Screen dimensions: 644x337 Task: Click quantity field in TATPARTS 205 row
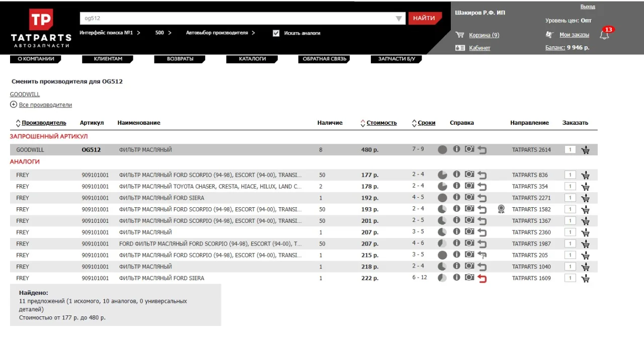tap(570, 255)
